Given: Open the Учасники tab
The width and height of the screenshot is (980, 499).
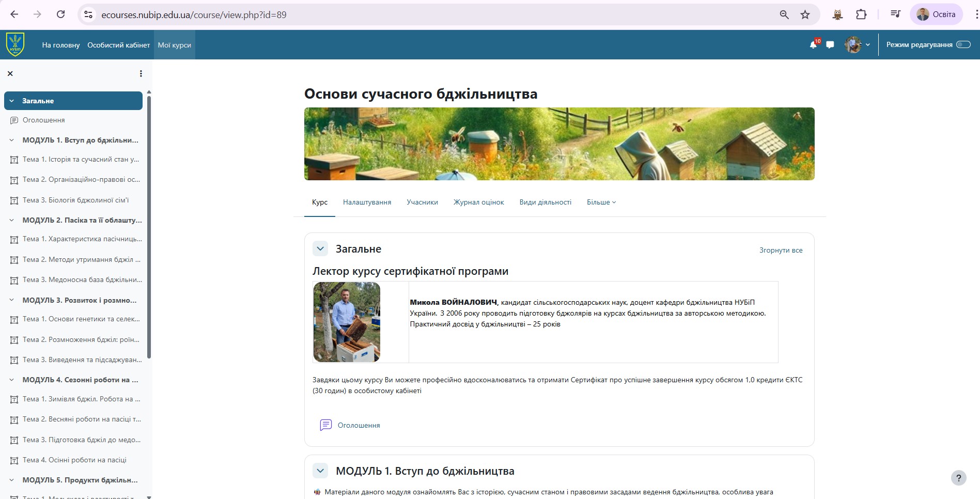Looking at the screenshot, I should pos(422,202).
